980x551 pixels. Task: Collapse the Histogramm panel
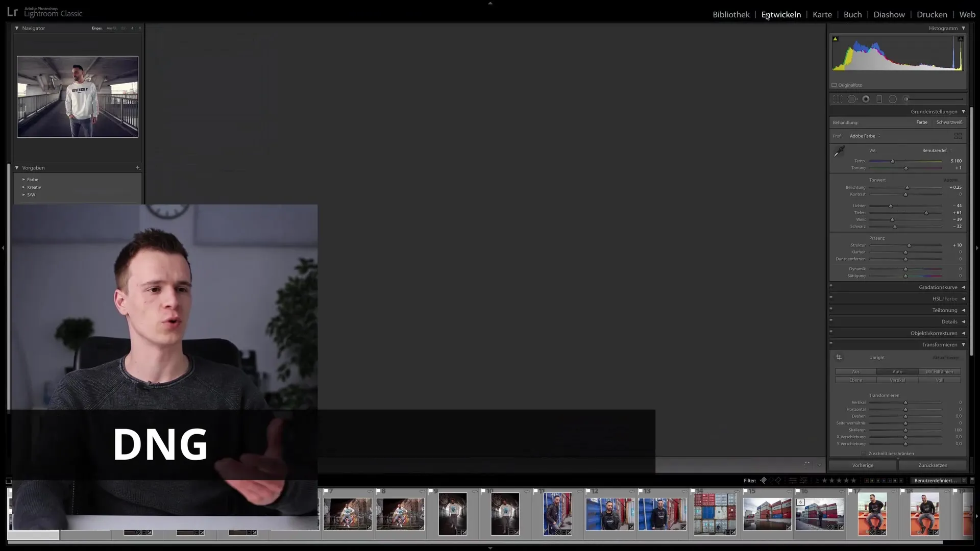(963, 28)
